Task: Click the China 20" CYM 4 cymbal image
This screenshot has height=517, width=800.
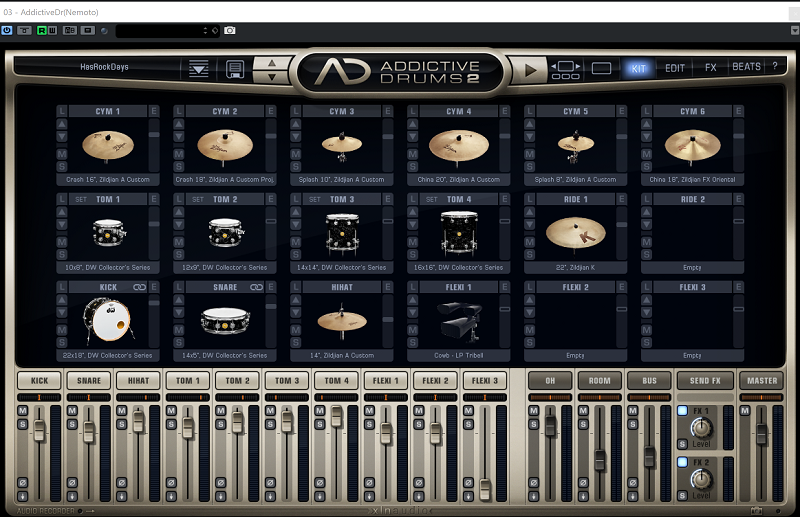Action: [459, 146]
